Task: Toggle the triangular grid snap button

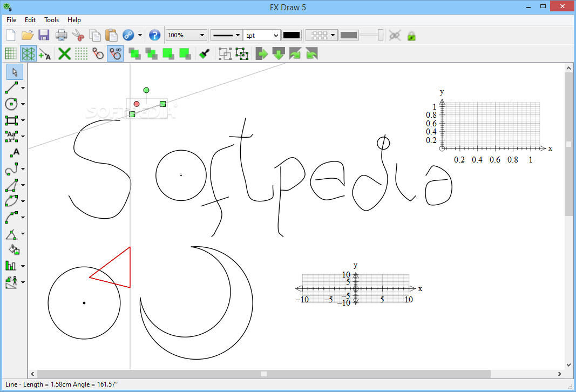Action: (x=28, y=53)
